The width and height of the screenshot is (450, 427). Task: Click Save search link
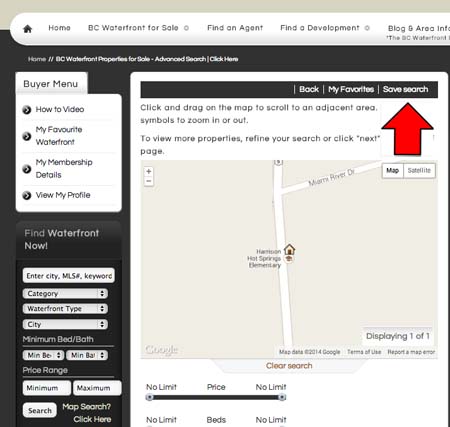(405, 89)
